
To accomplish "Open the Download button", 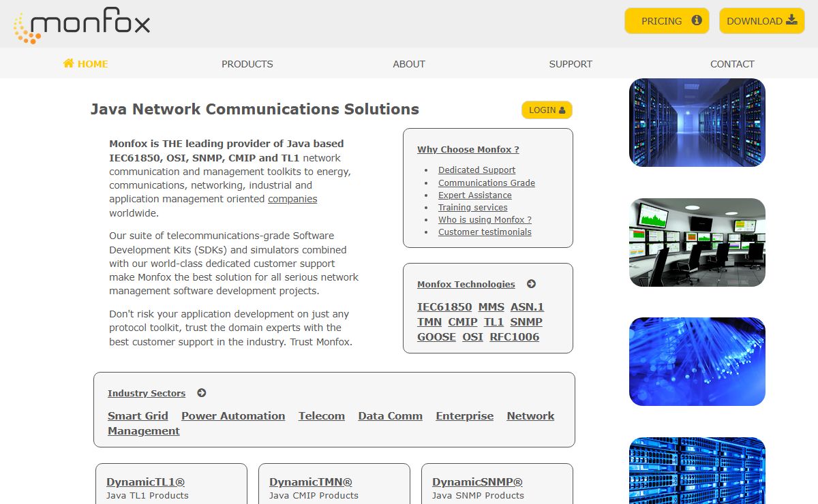I will click(x=761, y=20).
